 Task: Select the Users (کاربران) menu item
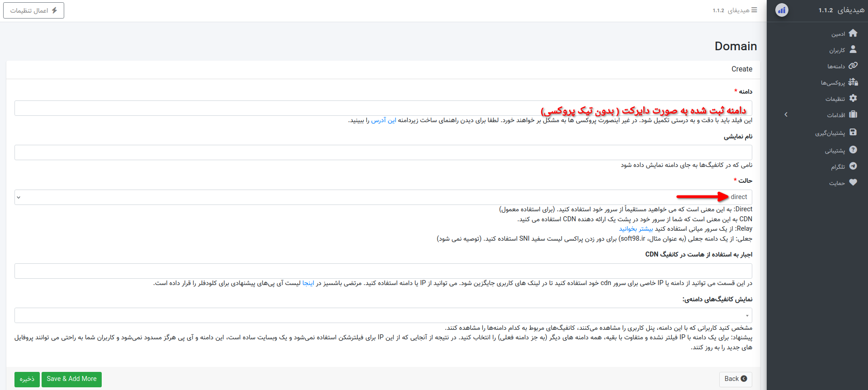click(x=837, y=50)
